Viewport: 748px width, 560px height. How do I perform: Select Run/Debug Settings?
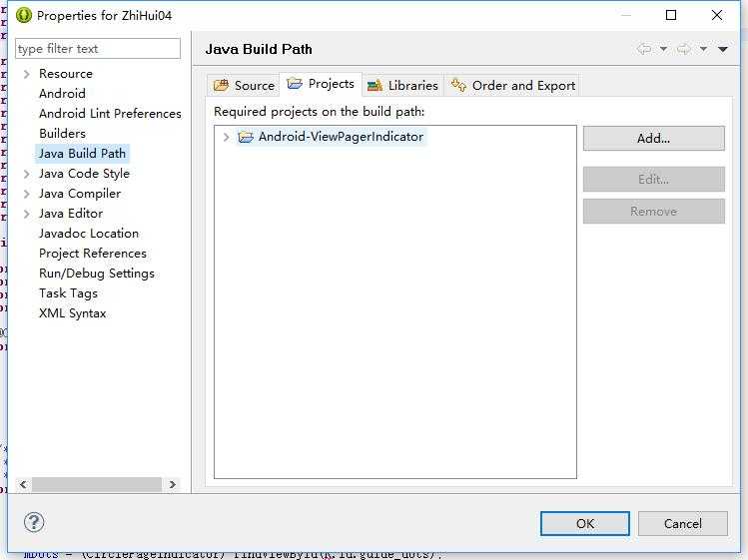point(97,274)
